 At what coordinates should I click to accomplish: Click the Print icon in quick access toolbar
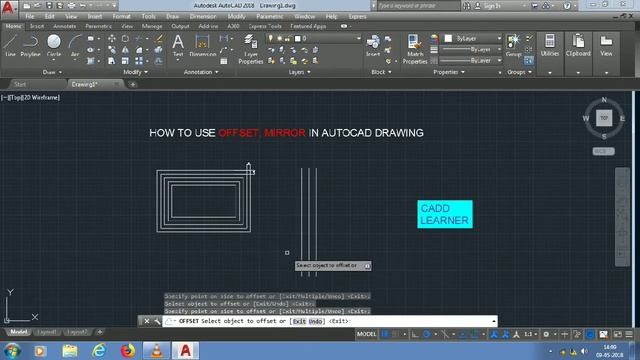click(x=71, y=6)
